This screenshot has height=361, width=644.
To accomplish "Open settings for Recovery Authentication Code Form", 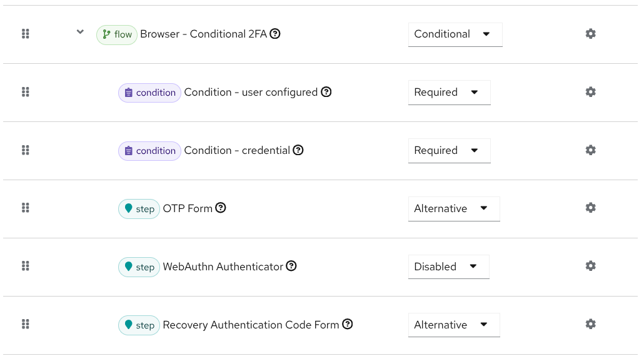I will pos(590,324).
